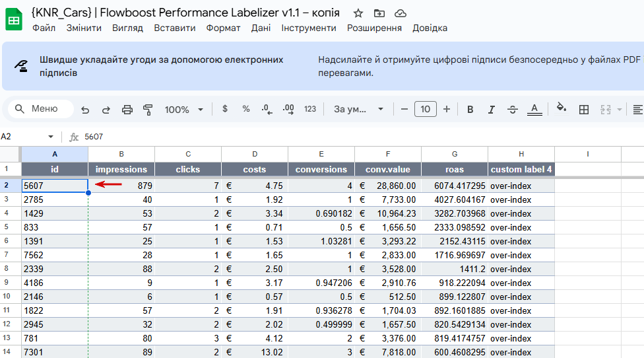Select the select-all corner box
The height and width of the screenshot is (358, 644).
click(x=9, y=154)
